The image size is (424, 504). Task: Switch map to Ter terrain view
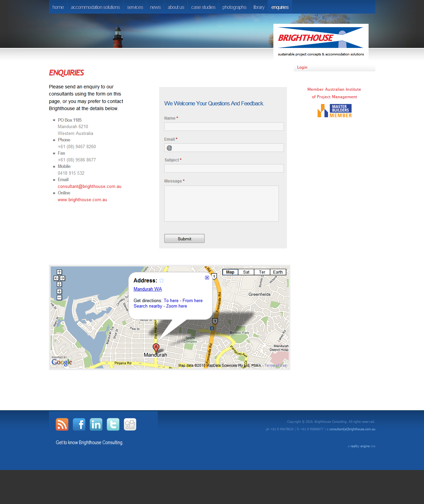262,272
